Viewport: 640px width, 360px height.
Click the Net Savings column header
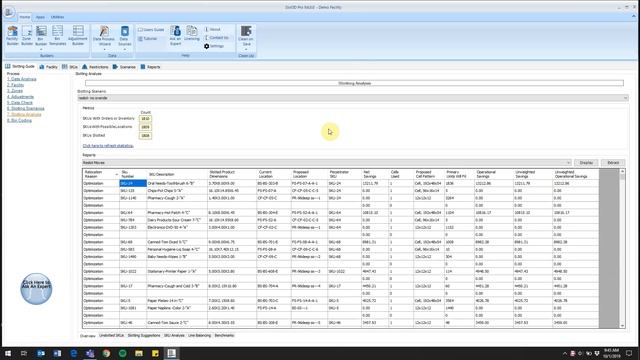point(375,174)
